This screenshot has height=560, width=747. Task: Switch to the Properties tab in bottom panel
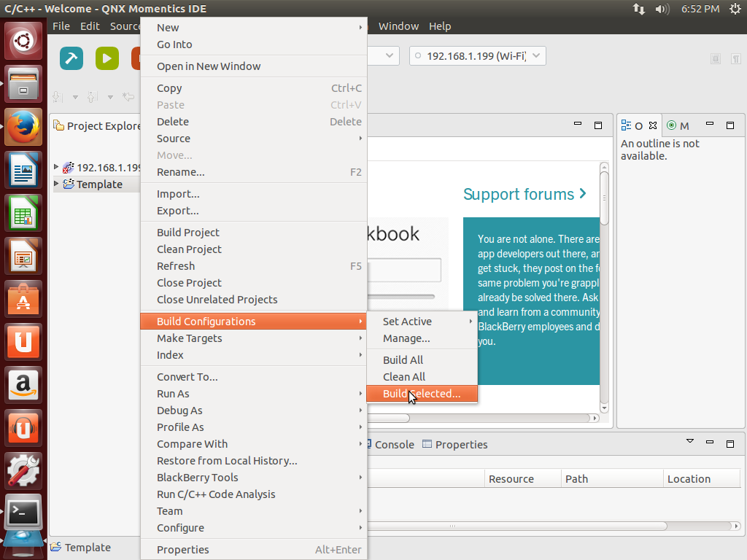455,444
